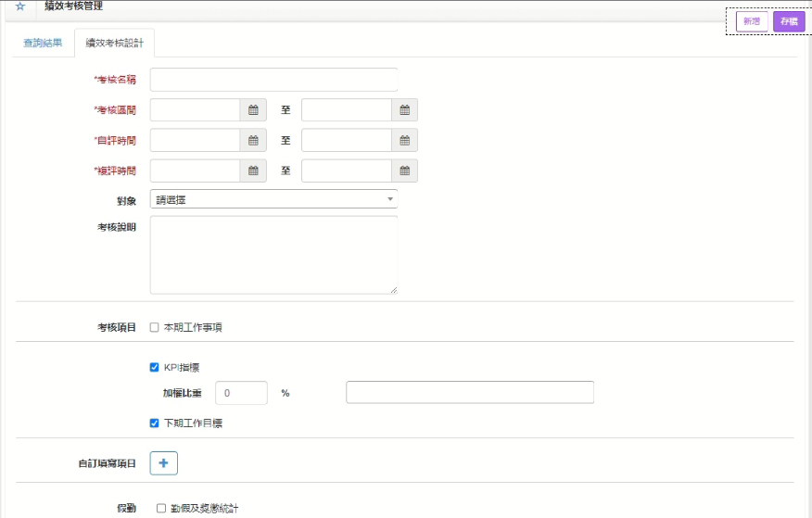Image resolution: width=812 pixels, height=518 pixels.
Task: Click the 新增 button
Action: (752, 22)
